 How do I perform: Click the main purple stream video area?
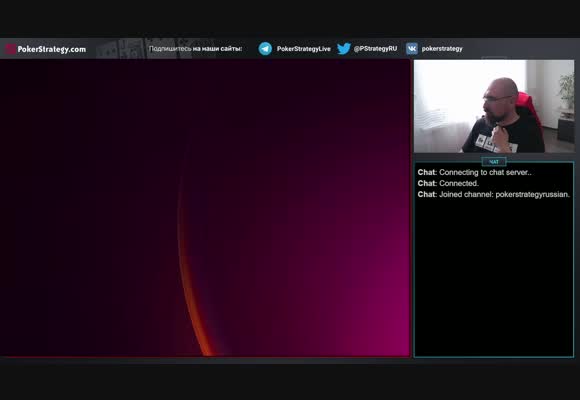pyautogui.click(x=205, y=208)
